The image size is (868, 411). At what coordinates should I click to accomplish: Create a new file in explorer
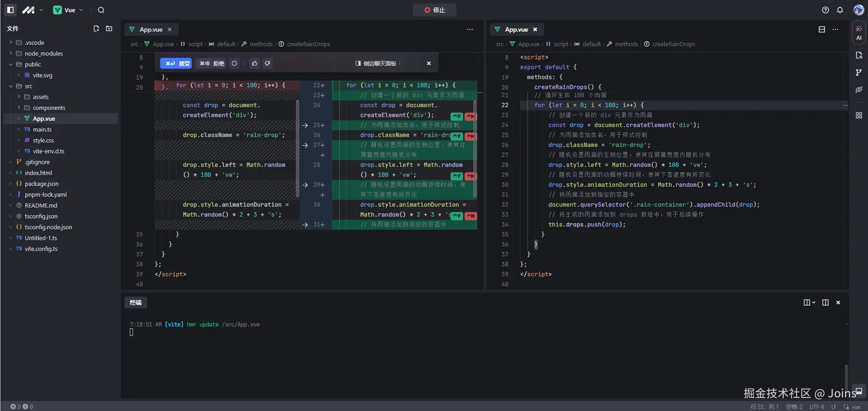point(96,28)
